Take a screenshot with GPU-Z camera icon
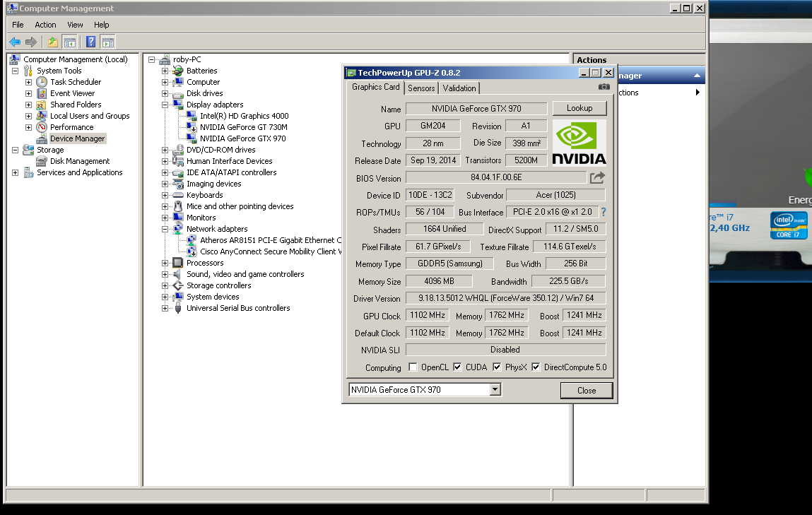 [x=604, y=87]
